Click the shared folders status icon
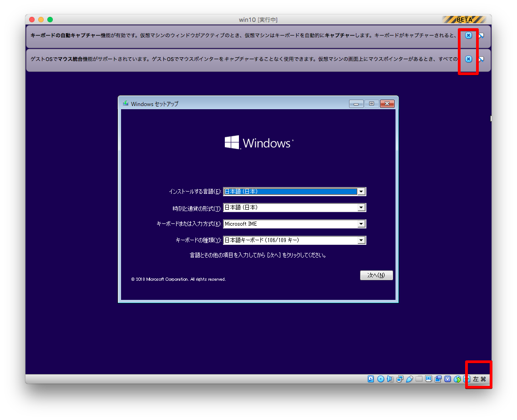This screenshot has width=517, height=420. click(x=419, y=379)
